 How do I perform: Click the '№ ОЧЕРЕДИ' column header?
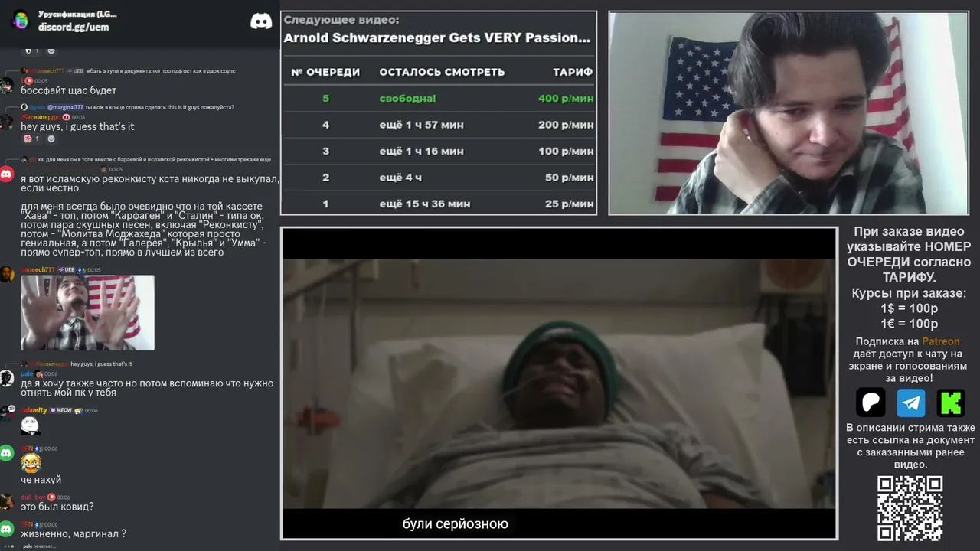(325, 72)
